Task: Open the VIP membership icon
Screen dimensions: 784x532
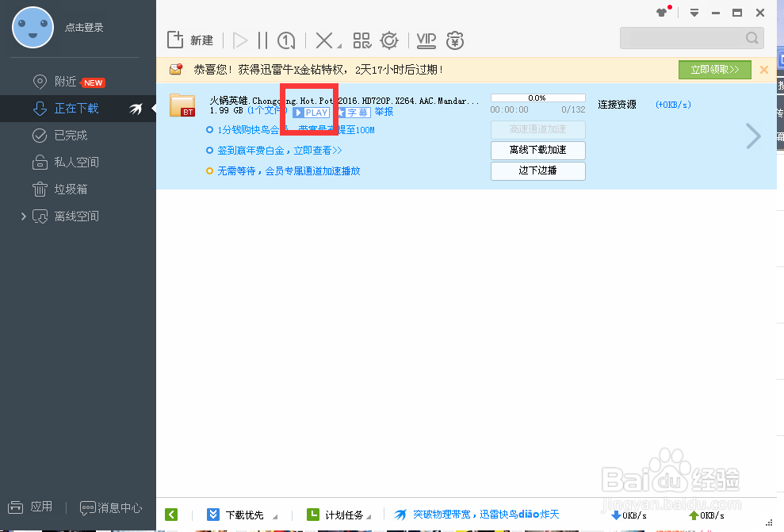Action: [x=426, y=40]
